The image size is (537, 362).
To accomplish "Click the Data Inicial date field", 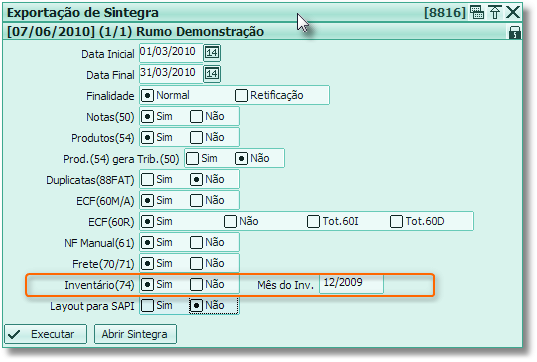I will (171, 53).
